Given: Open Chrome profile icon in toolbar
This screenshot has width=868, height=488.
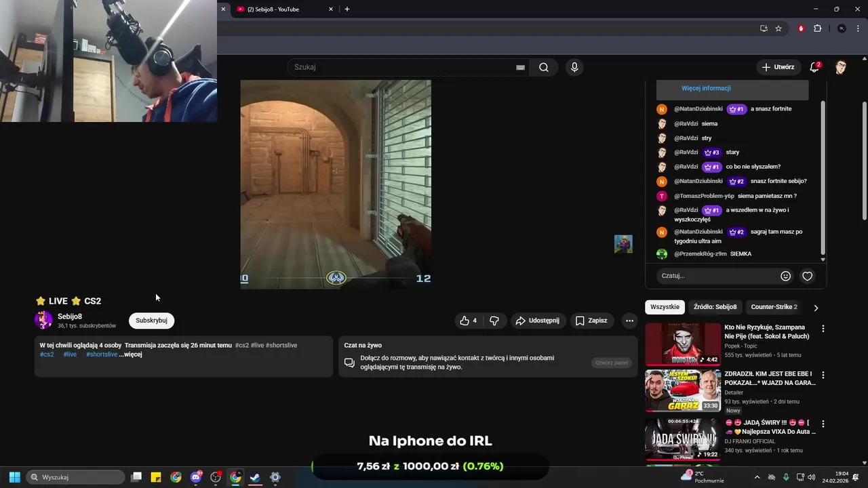Looking at the screenshot, I should (842, 28).
